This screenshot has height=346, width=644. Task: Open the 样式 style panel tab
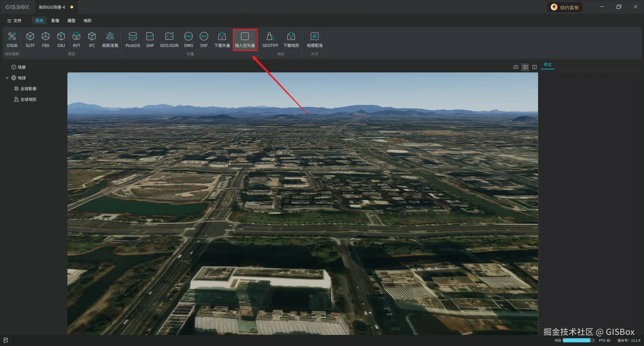548,65
